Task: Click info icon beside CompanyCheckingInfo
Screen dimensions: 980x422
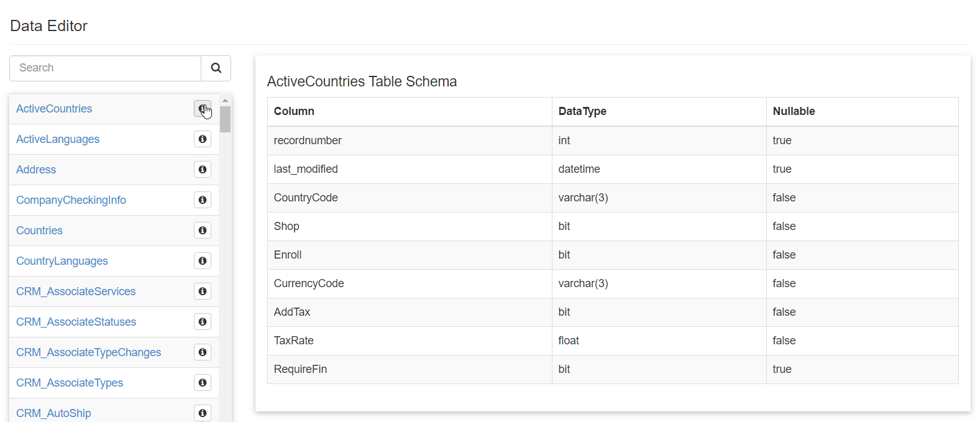Action: 203,200
